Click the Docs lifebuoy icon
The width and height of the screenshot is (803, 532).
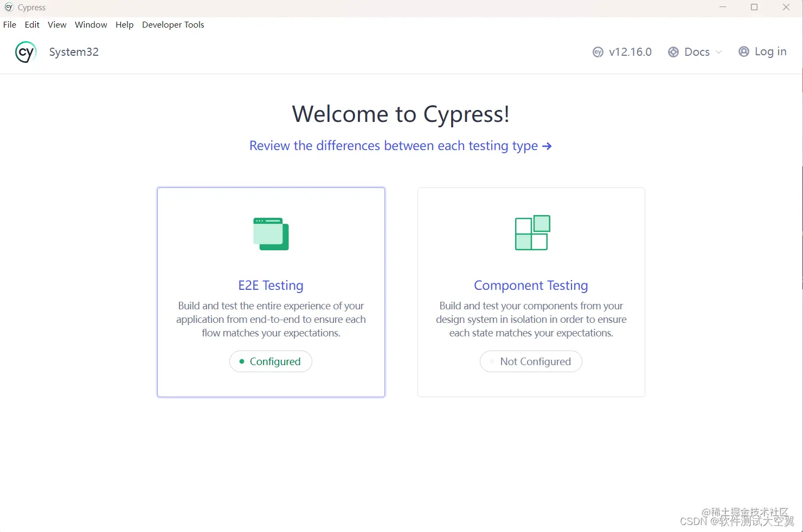(673, 52)
